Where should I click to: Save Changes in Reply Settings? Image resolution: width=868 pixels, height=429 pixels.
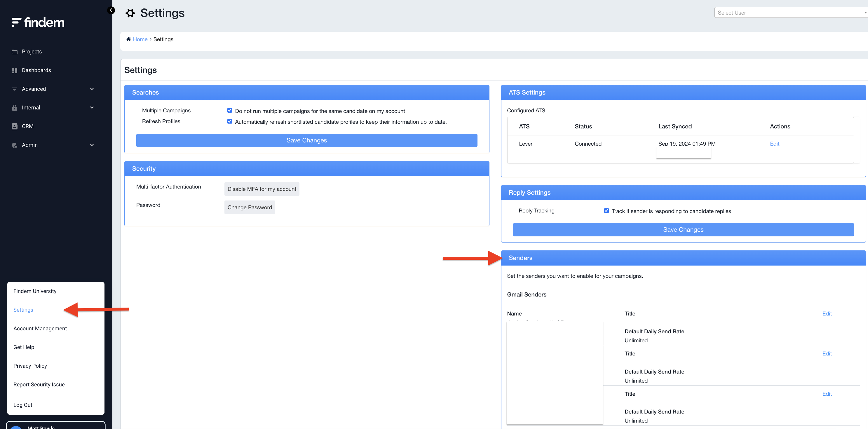coord(683,229)
